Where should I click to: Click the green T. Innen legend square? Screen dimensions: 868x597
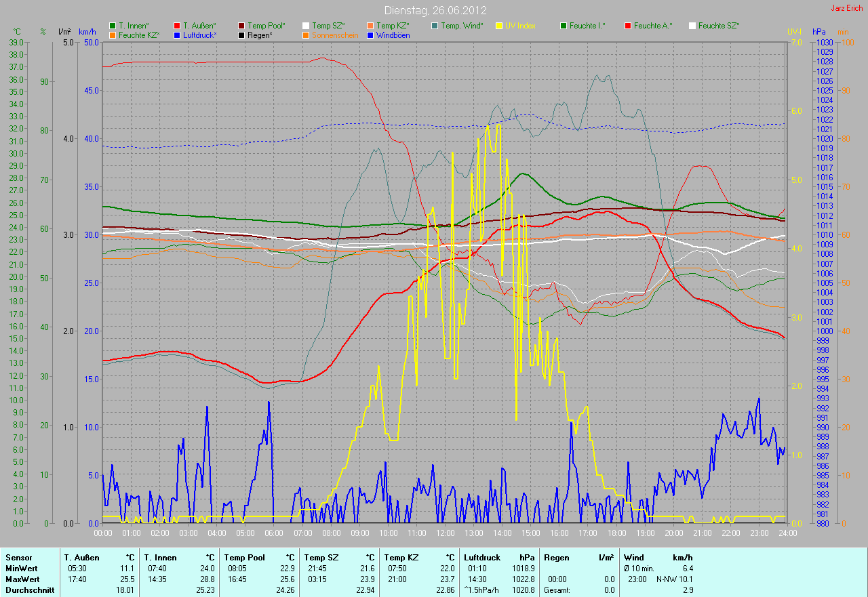(x=112, y=26)
